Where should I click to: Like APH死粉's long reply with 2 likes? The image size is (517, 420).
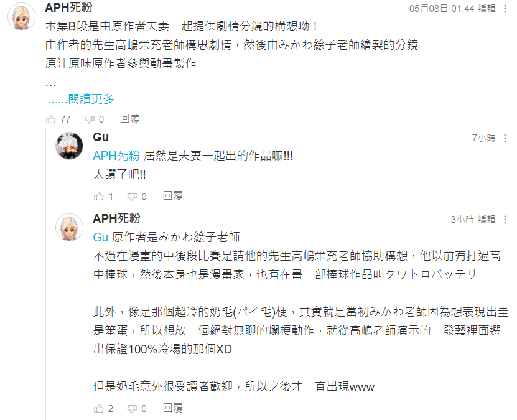(98, 409)
